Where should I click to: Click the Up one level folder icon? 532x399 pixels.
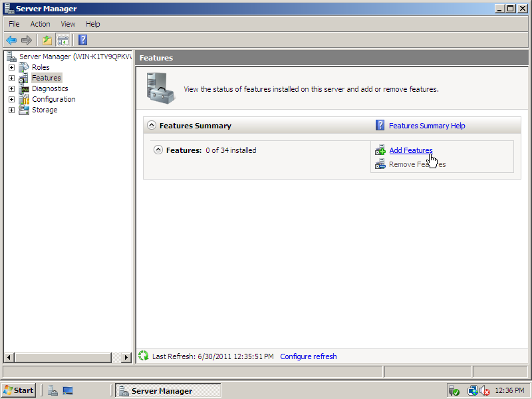click(x=47, y=40)
